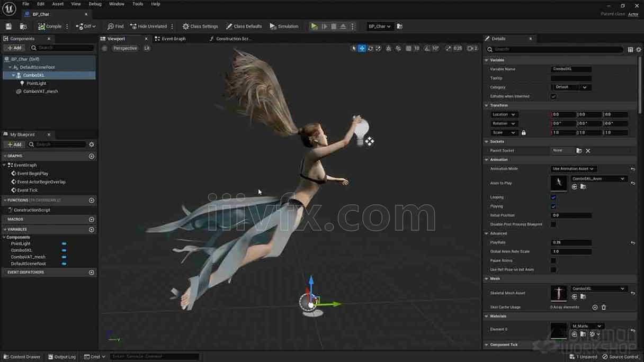Open camera speed setting in viewport
Screen dimensions: 644x362
(472, 48)
